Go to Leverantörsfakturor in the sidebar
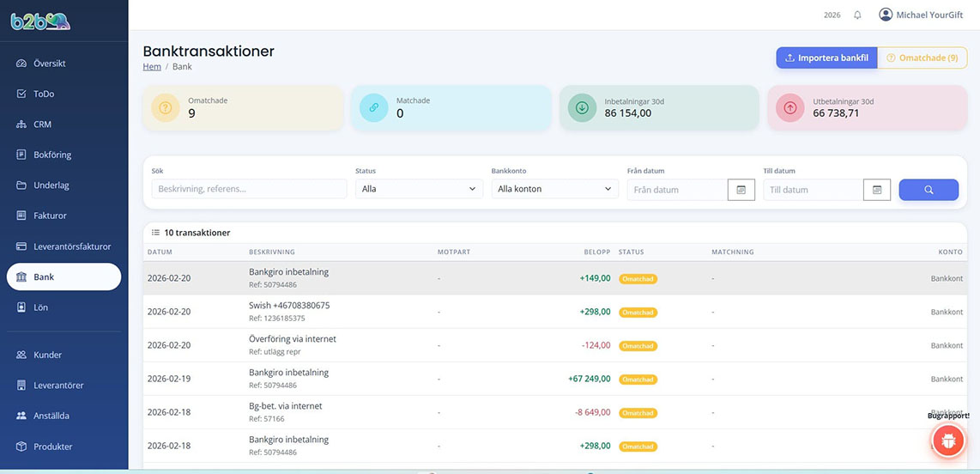 pyautogui.click(x=72, y=246)
